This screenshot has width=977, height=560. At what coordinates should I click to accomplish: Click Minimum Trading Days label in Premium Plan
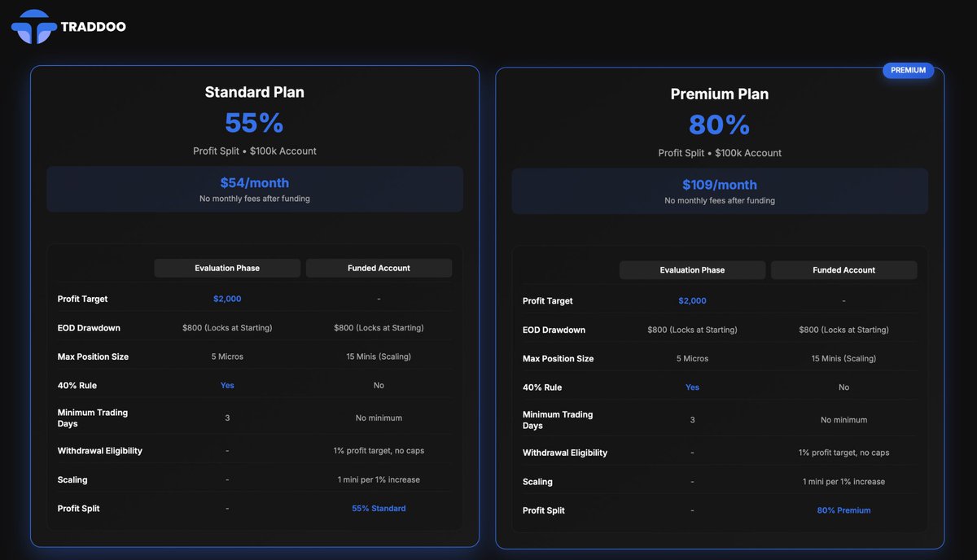(x=558, y=420)
